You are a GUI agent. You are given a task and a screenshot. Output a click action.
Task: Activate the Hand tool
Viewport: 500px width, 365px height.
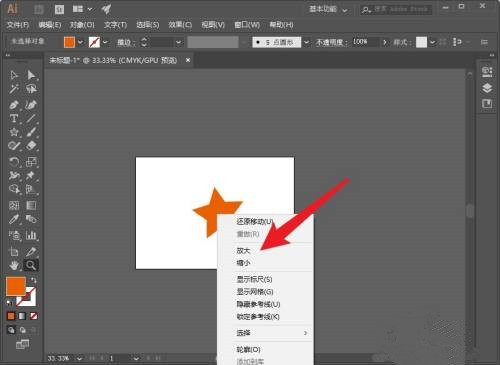click(14, 265)
